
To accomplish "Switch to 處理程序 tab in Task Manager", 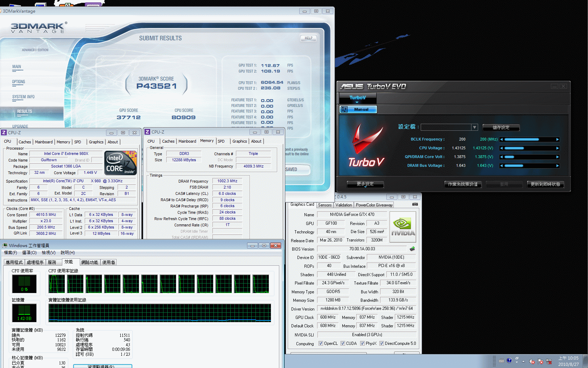I will (x=35, y=262).
